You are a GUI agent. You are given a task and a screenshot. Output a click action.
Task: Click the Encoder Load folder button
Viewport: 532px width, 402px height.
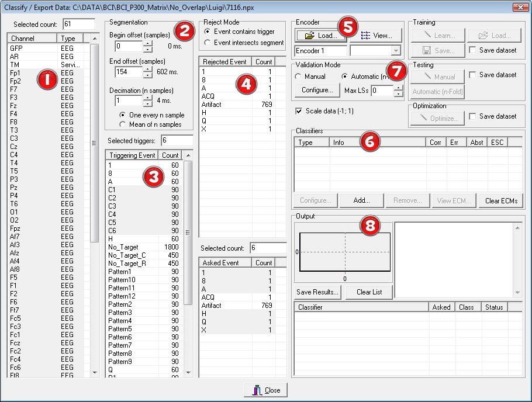[x=320, y=36]
